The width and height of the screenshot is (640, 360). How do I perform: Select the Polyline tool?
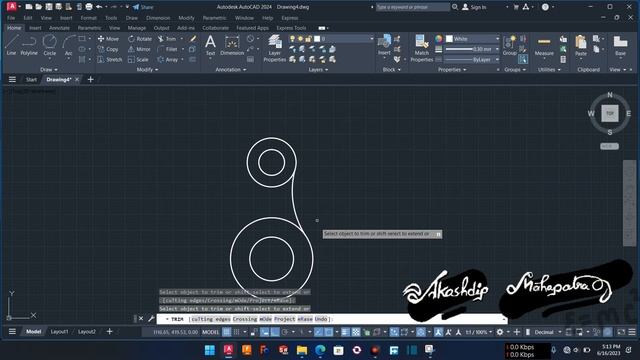pyautogui.click(x=29, y=45)
